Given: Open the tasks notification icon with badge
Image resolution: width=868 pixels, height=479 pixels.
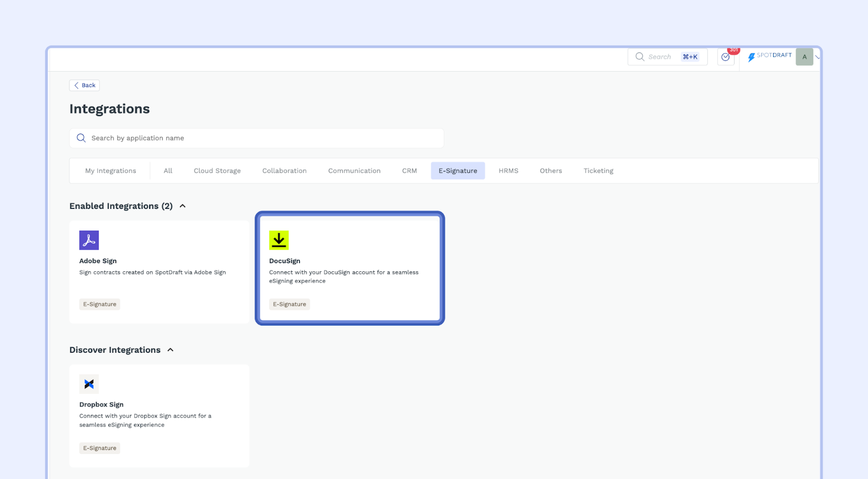Looking at the screenshot, I should (x=726, y=57).
